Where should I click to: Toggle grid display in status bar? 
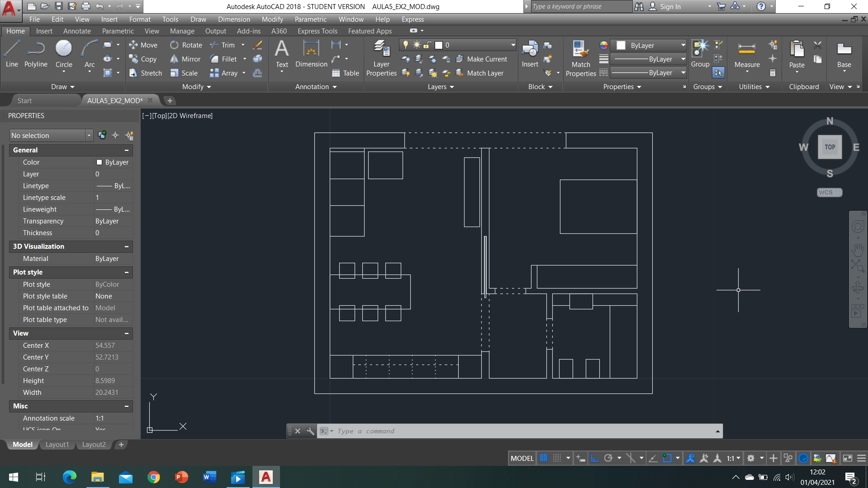coord(544,458)
